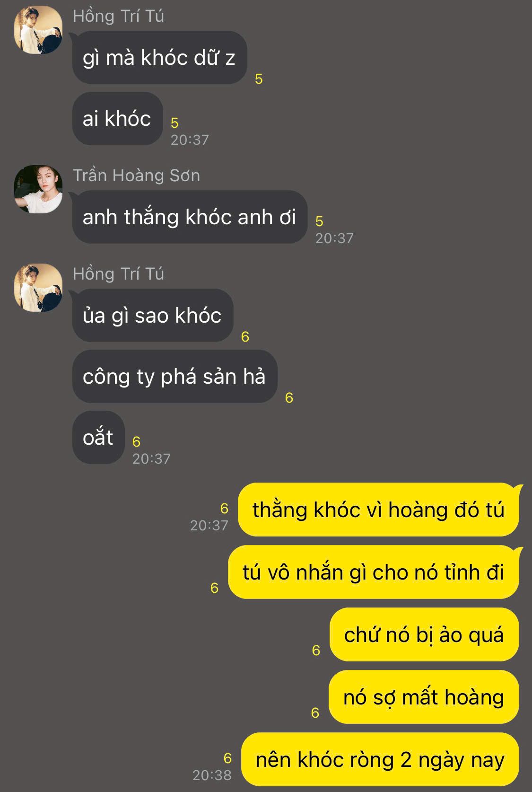This screenshot has width=532, height=792.
Task: Tap the 20:38 timestamp at bottom
Action: click(x=212, y=775)
